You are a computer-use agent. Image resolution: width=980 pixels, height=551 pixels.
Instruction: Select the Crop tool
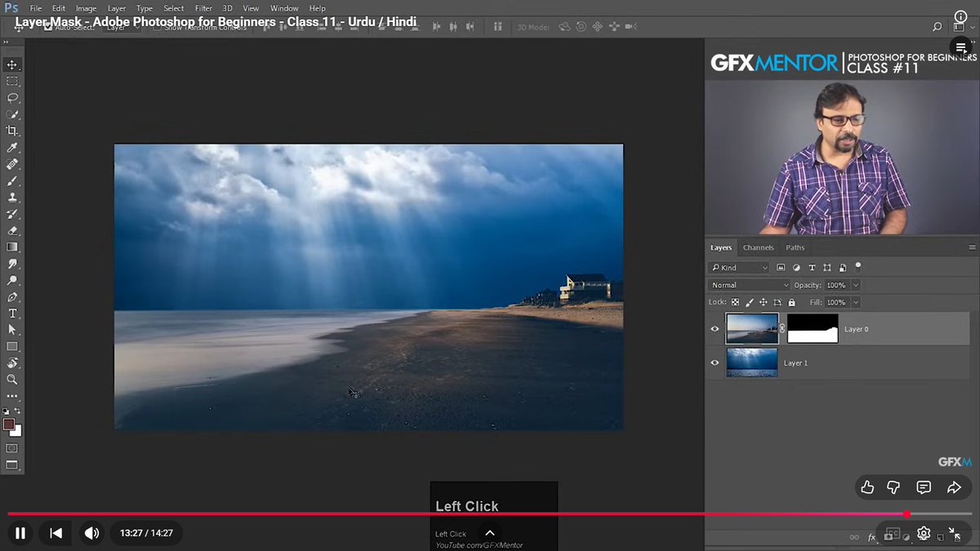point(12,131)
